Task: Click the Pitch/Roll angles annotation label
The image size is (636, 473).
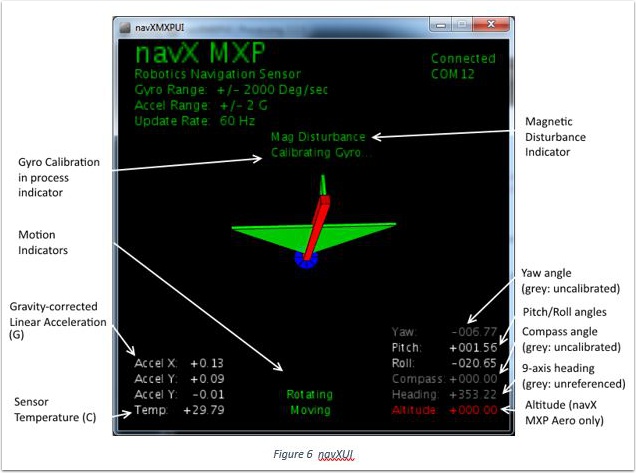Action: (564, 312)
